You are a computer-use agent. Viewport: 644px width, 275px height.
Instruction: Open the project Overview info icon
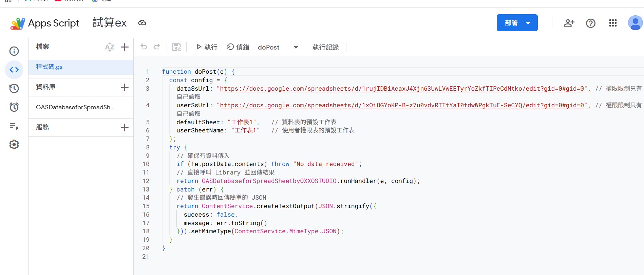click(x=14, y=51)
